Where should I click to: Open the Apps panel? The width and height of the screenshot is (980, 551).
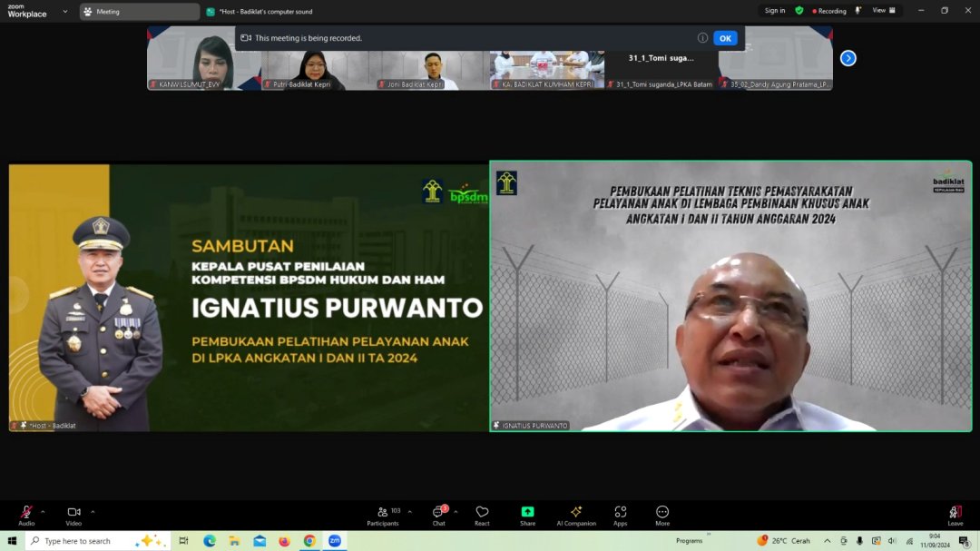tap(620, 515)
